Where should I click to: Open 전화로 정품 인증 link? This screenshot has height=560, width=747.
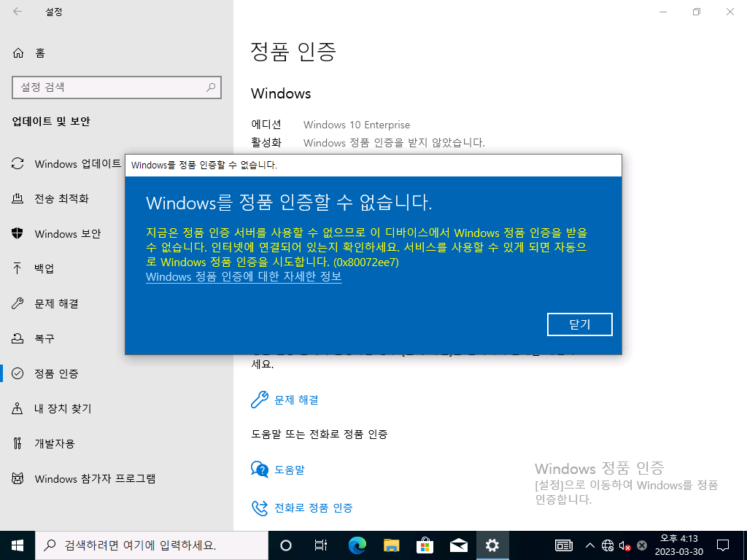click(x=314, y=508)
